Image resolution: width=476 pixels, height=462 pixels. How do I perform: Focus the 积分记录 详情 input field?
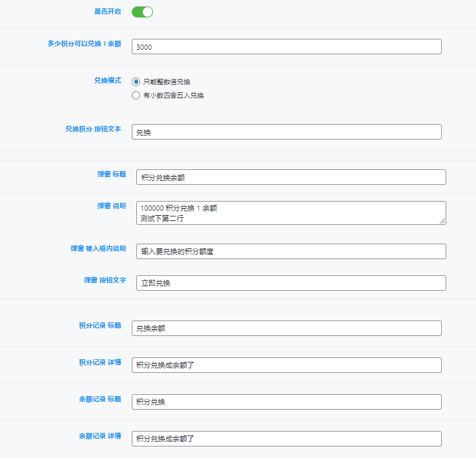pyautogui.click(x=286, y=365)
